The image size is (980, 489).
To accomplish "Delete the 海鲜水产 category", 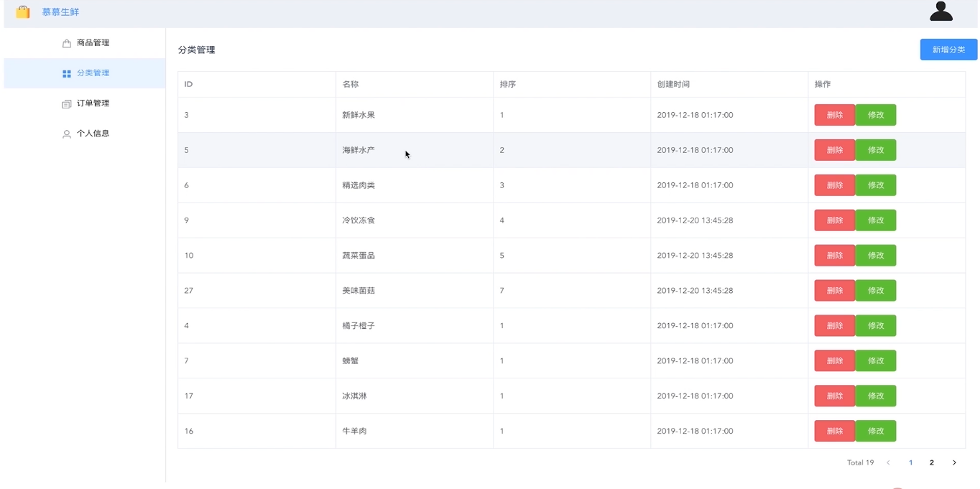I will click(x=834, y=150).
